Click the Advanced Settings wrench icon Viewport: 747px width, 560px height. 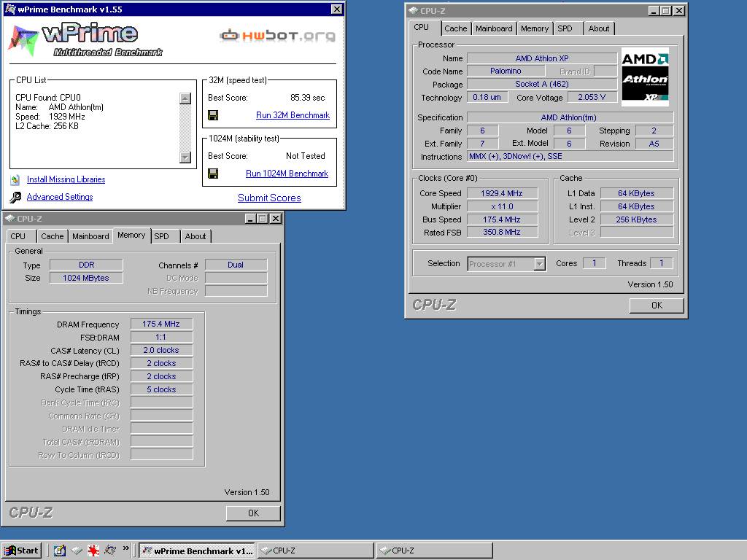tap(15, 197)
